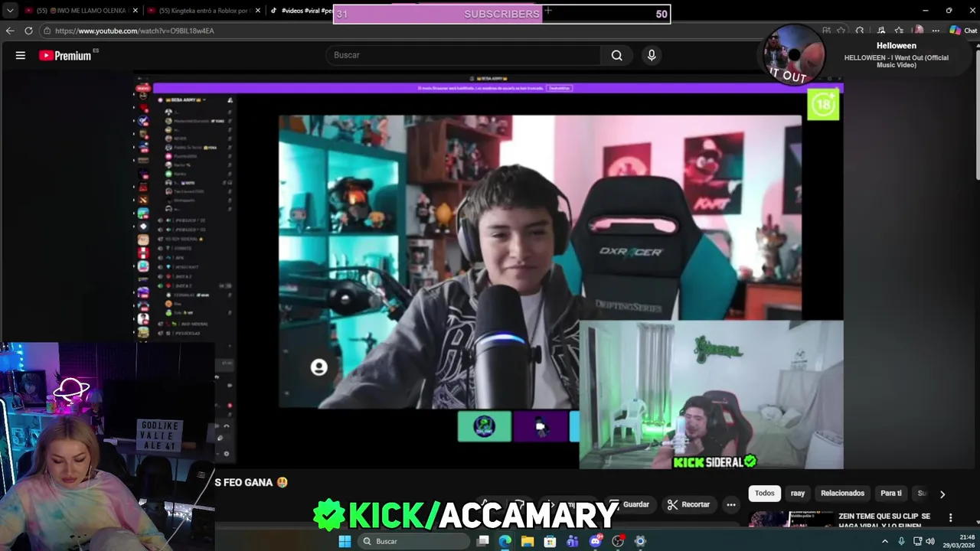Open Discord from the taskbar

595,541
